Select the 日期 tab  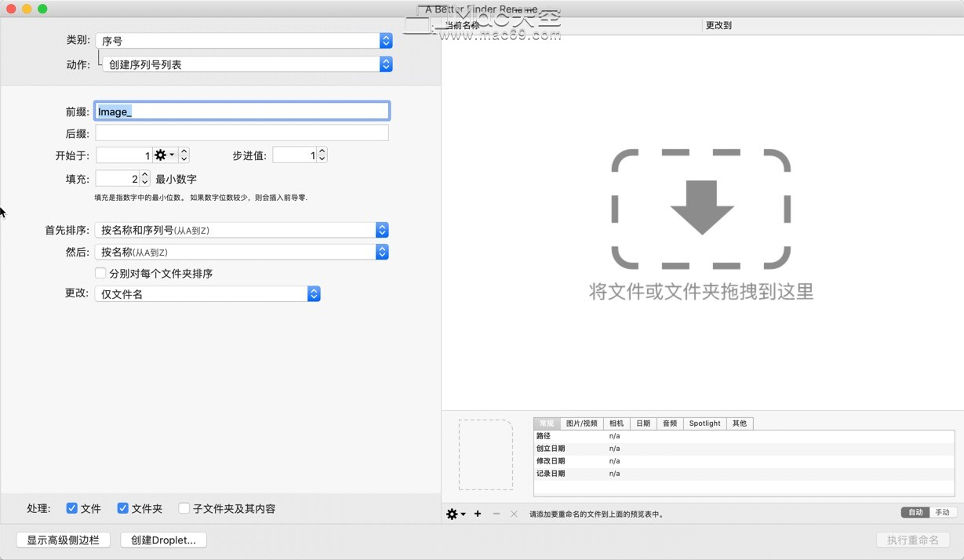643,423
